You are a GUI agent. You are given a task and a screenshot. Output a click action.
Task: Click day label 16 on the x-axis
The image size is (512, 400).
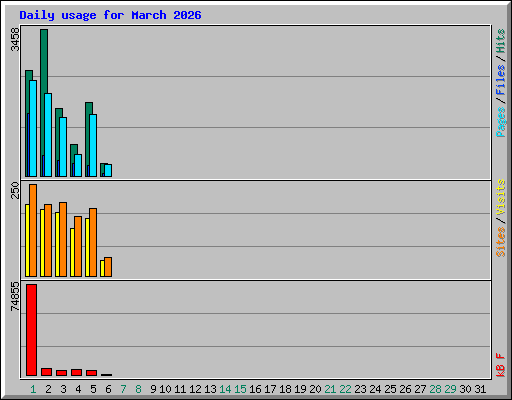255,389
